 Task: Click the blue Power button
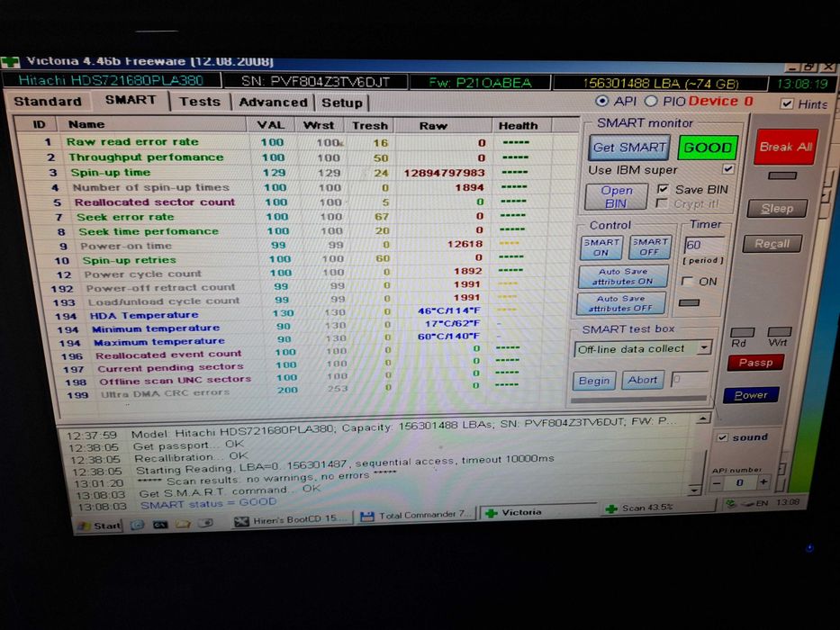pos(751,395)
